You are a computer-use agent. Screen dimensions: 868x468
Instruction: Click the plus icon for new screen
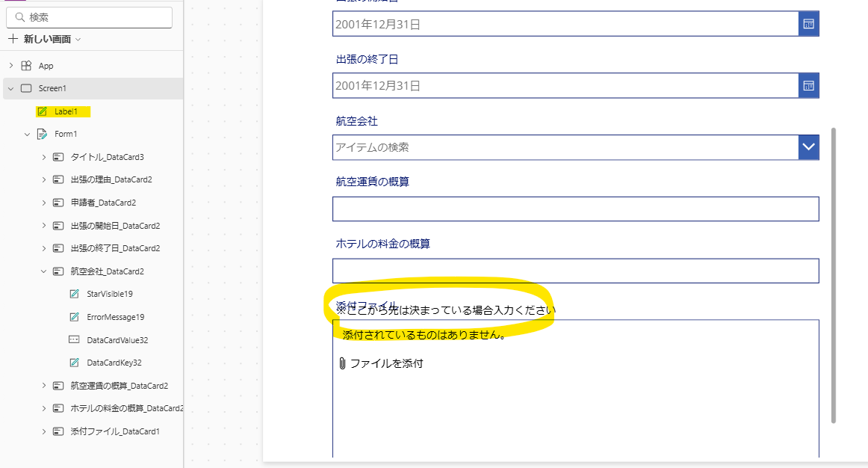click(13, 39)
